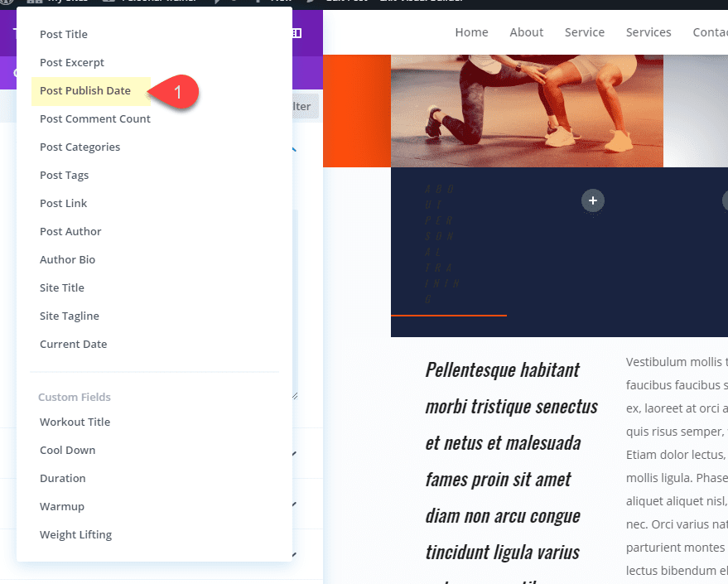Click the plus icon on the dark blue section
The width and height of the screenshot is (728, 584).
593,200
